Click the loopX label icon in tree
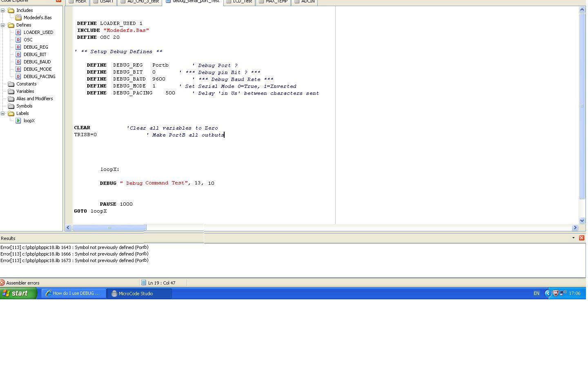The height and width of the screenshot is (368, 588). 18,121
